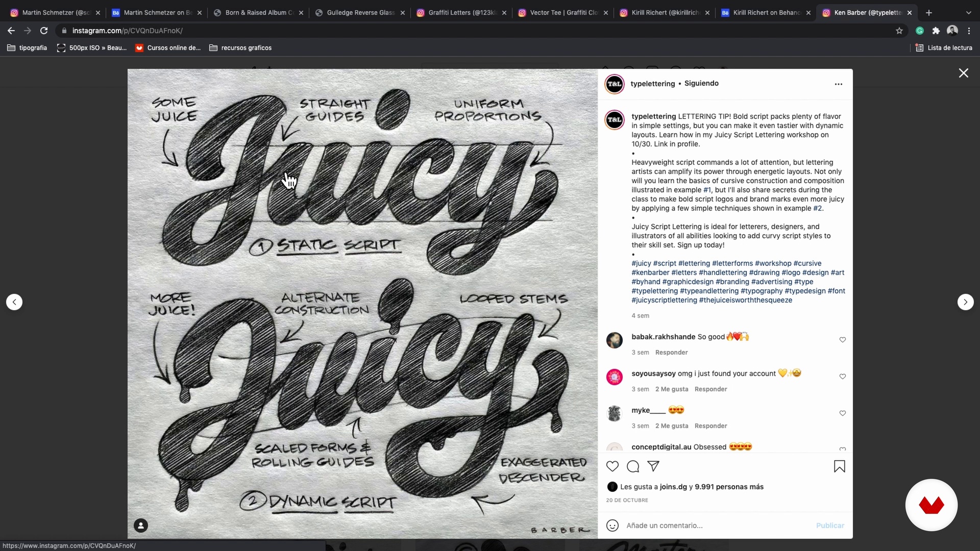The width and height of the screenshot is (980, 551).
Task: Share post via paper plane icon
Action: (x=653, y=466)
